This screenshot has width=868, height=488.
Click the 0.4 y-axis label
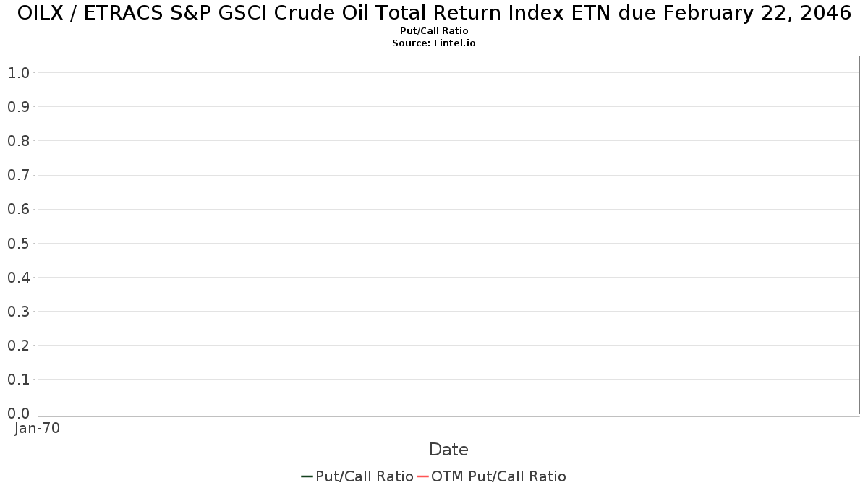[x=18, y=277]
